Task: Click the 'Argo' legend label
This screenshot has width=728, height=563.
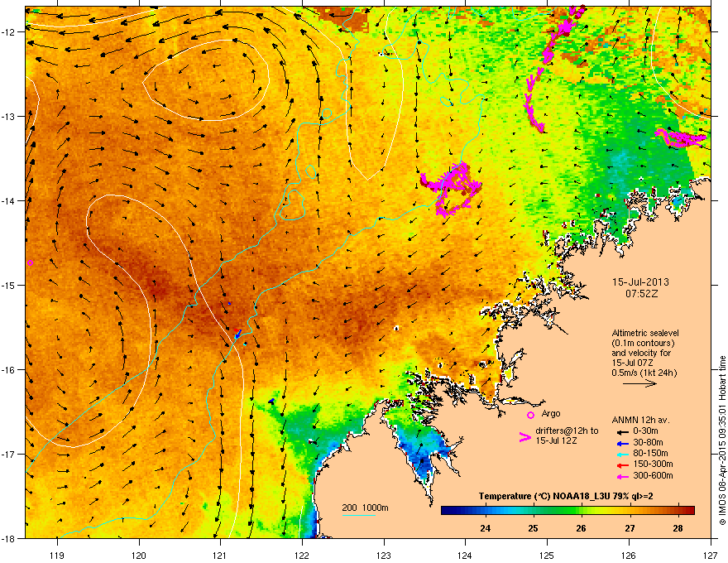Action: (551, 413)
